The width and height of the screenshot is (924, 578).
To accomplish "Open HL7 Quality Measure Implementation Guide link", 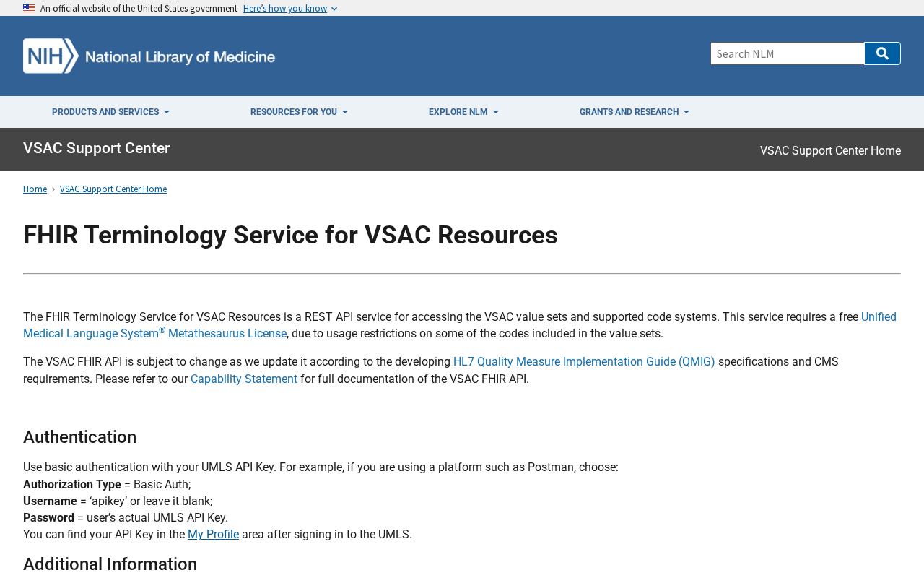I will pos(584,362).
